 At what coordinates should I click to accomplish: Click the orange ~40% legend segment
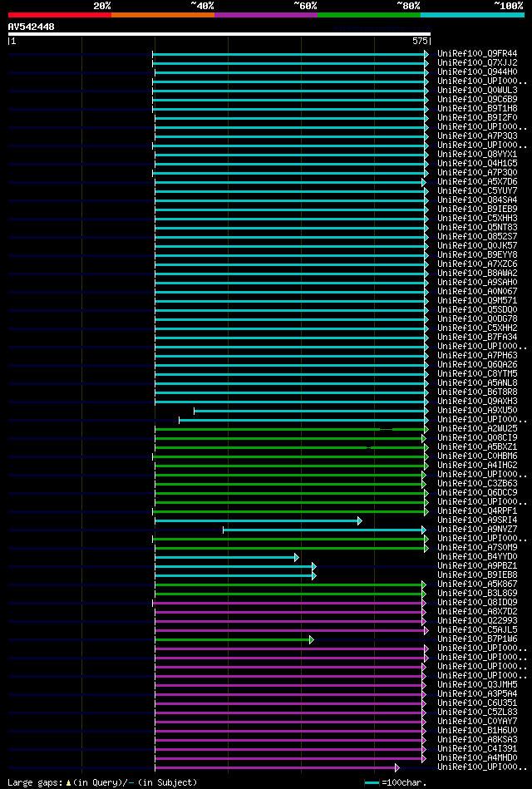point(163,15)
